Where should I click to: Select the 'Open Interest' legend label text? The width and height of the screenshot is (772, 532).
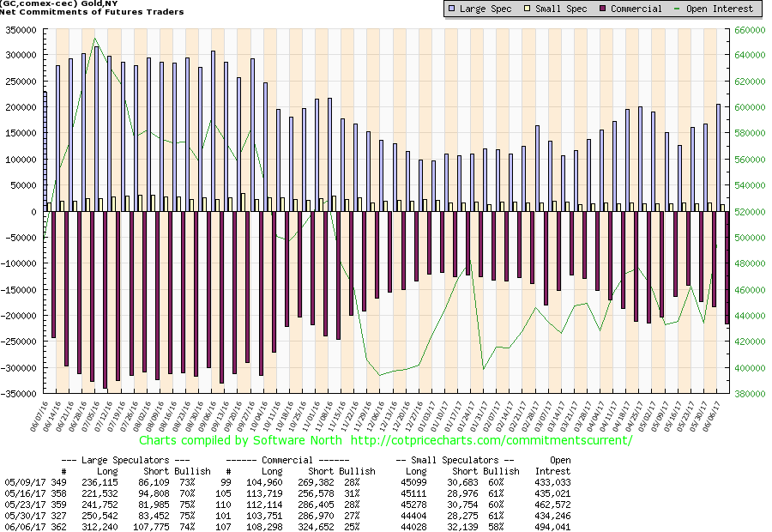point(721,9)
